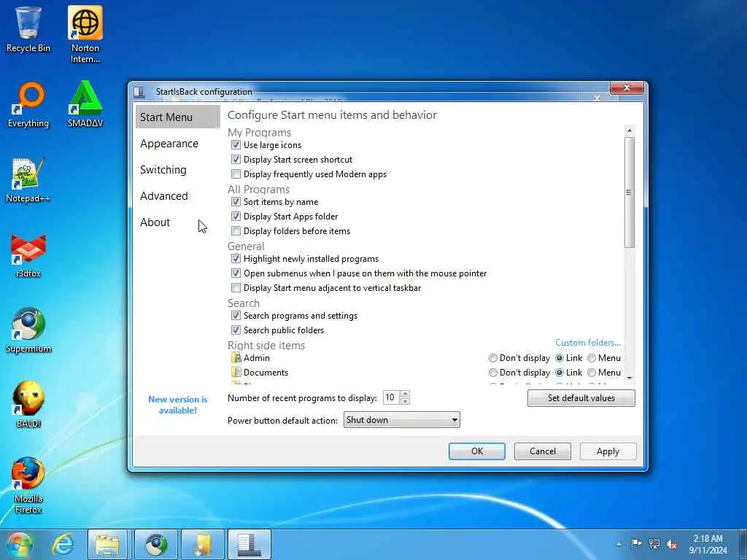Select the Norton Internet desktop shortcut

[85, 34]
